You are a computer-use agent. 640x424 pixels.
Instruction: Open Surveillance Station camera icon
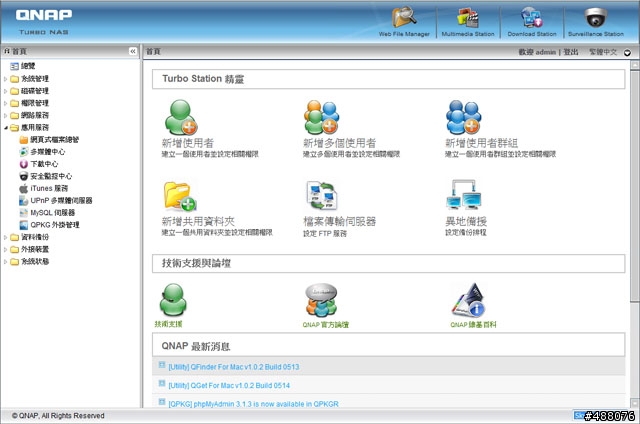click(596, 17)
